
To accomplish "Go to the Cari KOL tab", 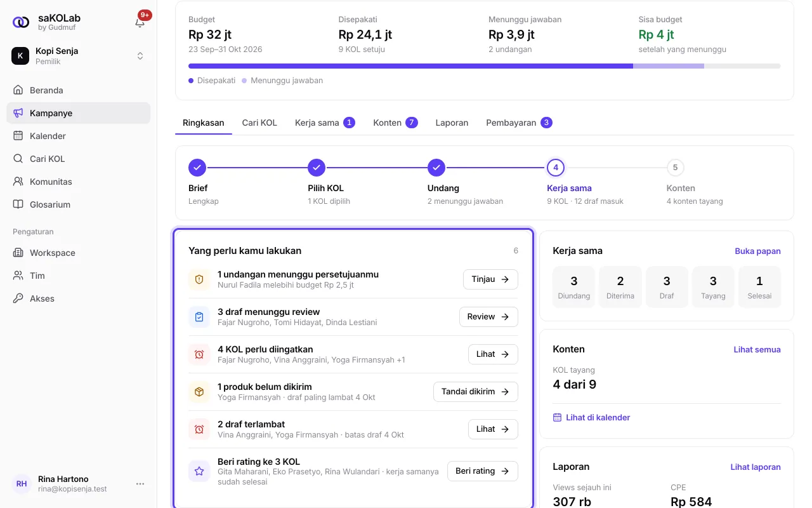I will (259, 123).
